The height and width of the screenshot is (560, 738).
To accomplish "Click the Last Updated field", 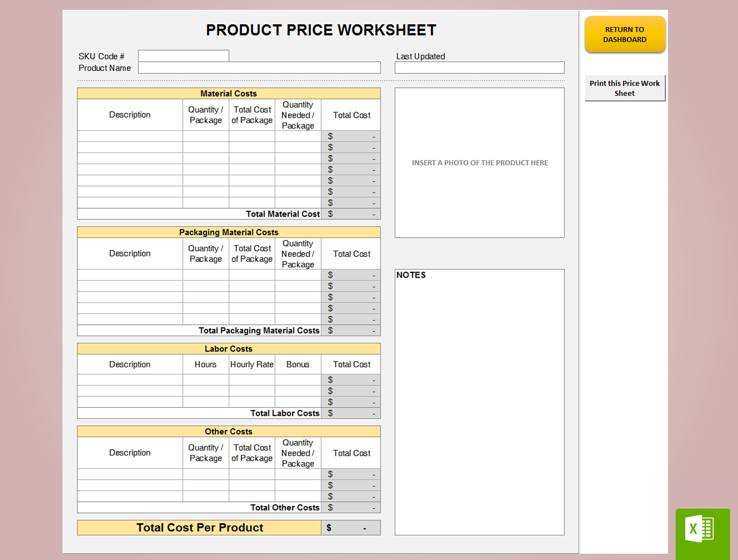I will (x=479, y=68).
